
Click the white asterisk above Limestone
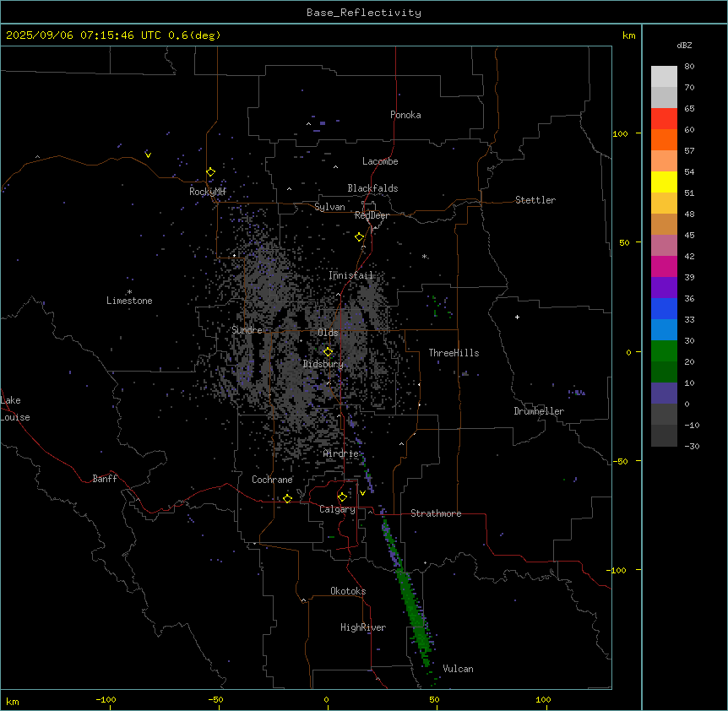[129, 292]
